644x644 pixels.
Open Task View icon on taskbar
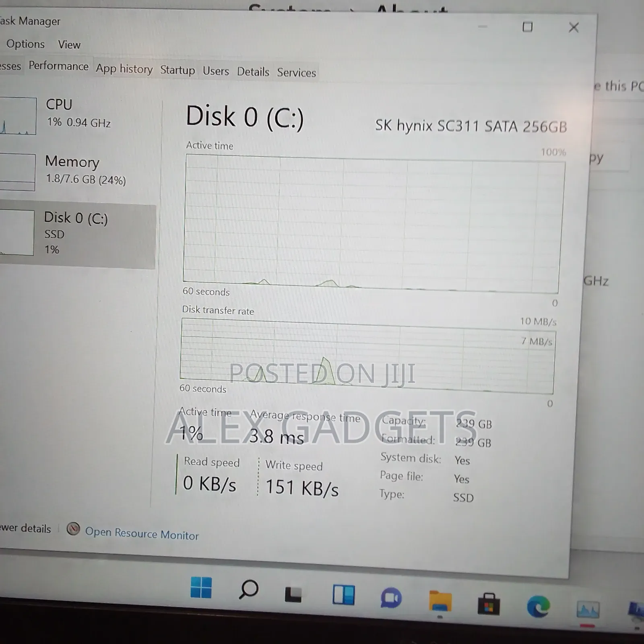coord(293,594)
